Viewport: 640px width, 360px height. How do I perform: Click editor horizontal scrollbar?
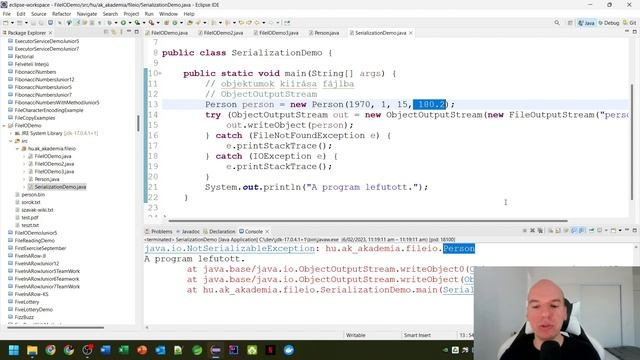(x=367, y=221)
